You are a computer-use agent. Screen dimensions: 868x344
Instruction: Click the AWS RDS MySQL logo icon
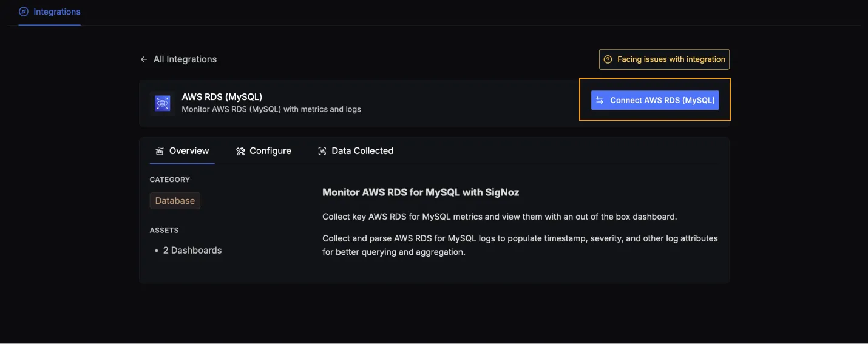click(x=162, y=104)
